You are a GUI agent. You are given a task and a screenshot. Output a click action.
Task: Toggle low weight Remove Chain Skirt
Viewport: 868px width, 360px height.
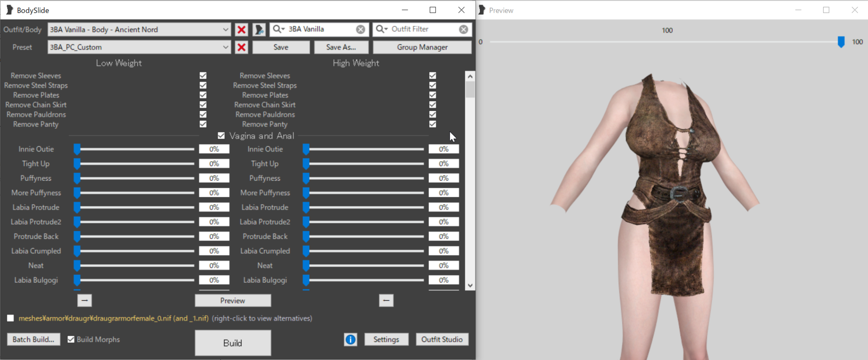pos(203,105)
